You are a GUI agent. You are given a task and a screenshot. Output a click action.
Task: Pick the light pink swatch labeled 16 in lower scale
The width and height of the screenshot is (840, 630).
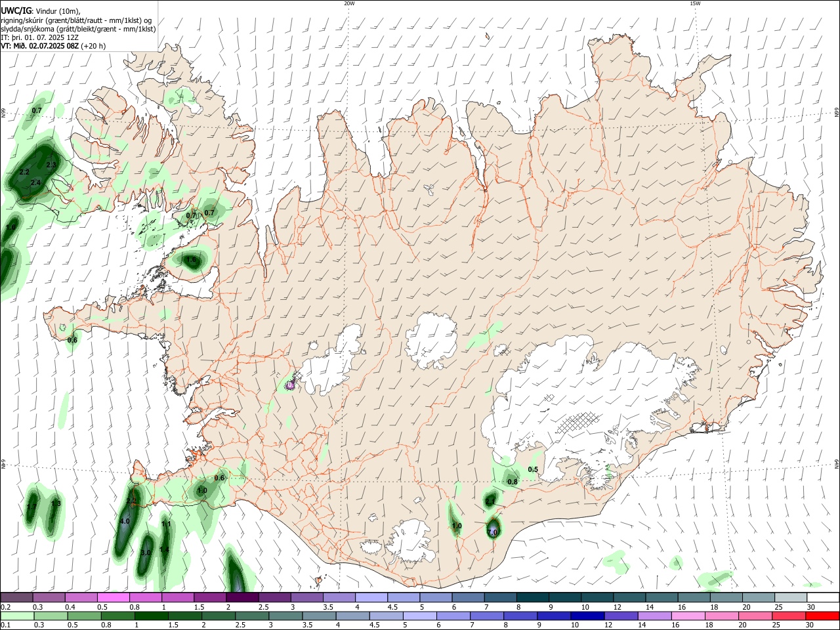pyautogui.click(x=688, y=616)
